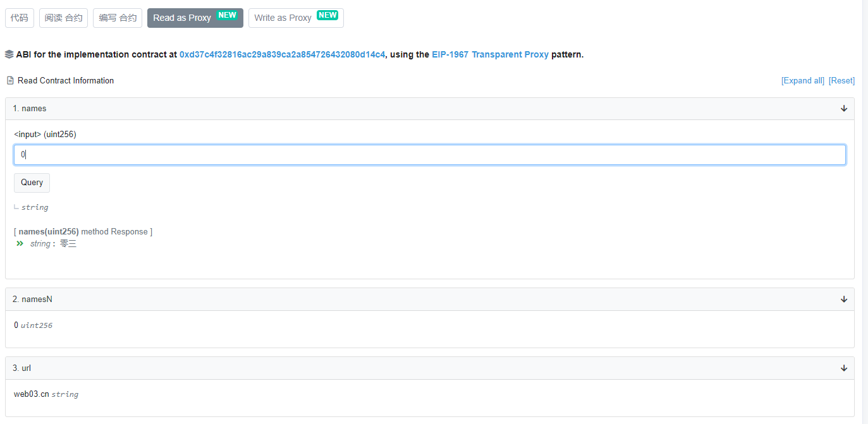Click the arrow icon on namesN row
The height and width of the screenshot is (424, 868).
click(x=844, y=300)
